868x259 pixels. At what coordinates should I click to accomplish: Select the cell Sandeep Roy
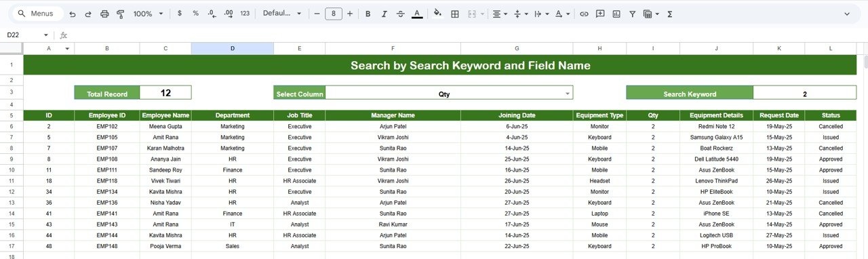(165, 170)
